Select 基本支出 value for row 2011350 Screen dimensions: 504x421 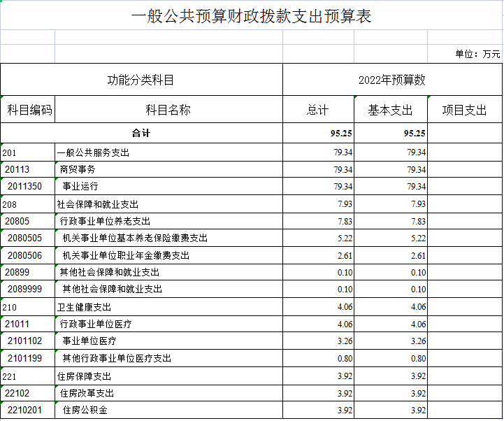tap(391, 186)
